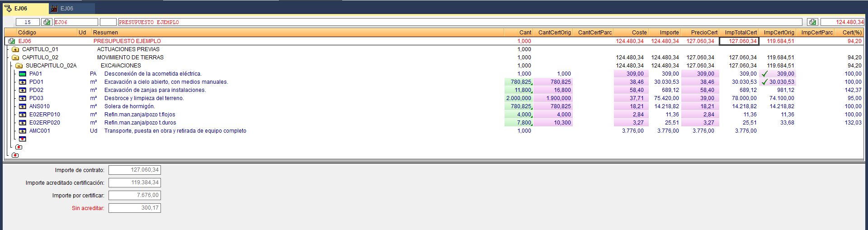The width and height of the screenshot is (868, 230).
Task: Click the new chapter folder icon at tree bottom
Action: pyautogui.click(x=15, y=155)
